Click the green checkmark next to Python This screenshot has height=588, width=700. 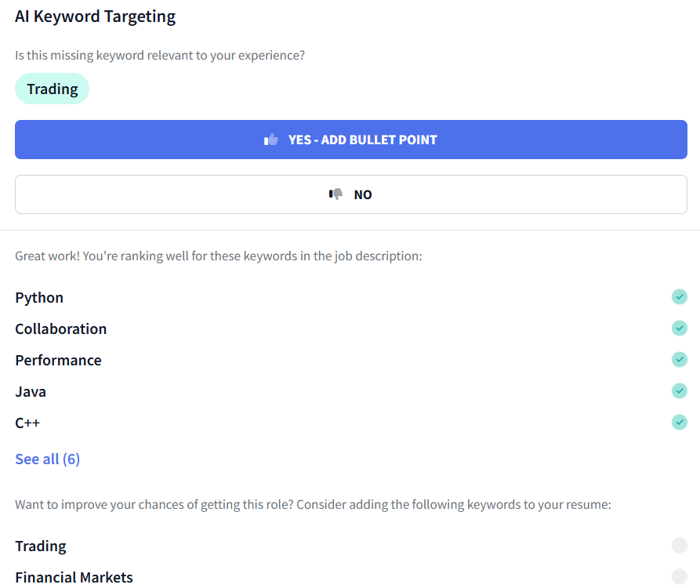[680, 297]
